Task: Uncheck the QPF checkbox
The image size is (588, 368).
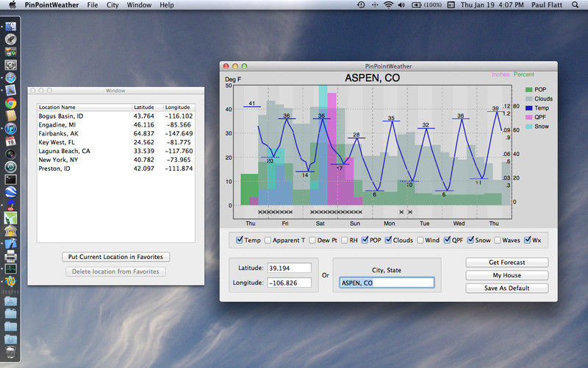Action: coord(447,240)
